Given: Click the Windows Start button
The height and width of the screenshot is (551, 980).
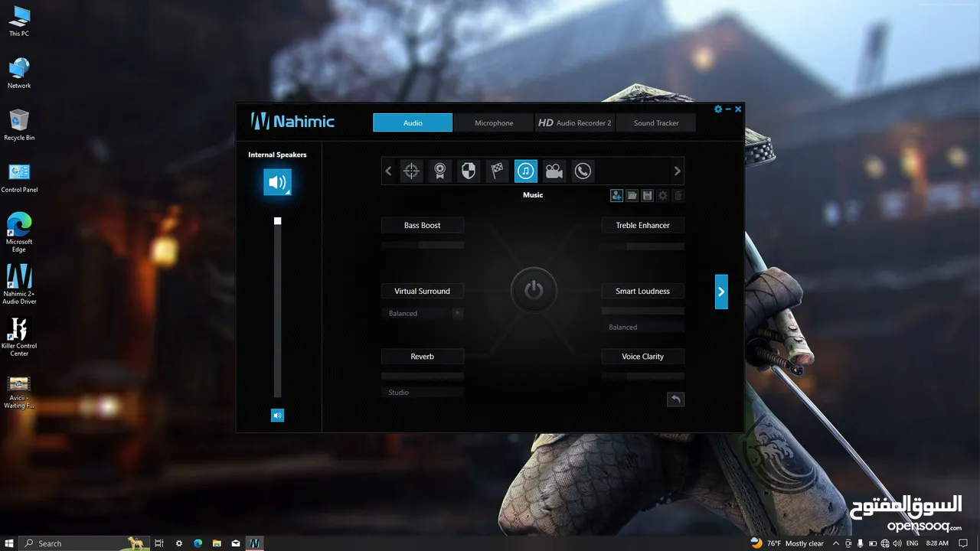Looking at the screenshot, I should 10,543.
